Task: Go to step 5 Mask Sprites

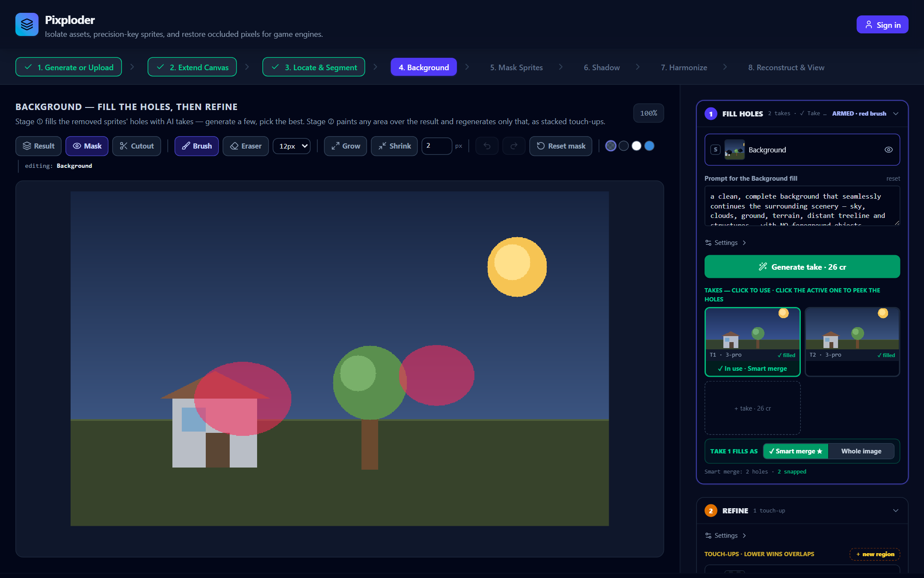Action: point(516,67)
